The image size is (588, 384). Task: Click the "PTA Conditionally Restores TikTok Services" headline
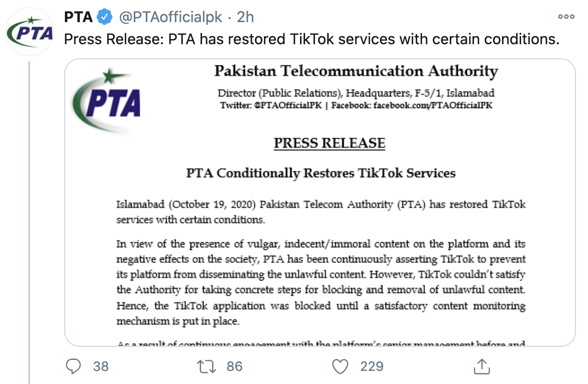(x=321, y=173)
